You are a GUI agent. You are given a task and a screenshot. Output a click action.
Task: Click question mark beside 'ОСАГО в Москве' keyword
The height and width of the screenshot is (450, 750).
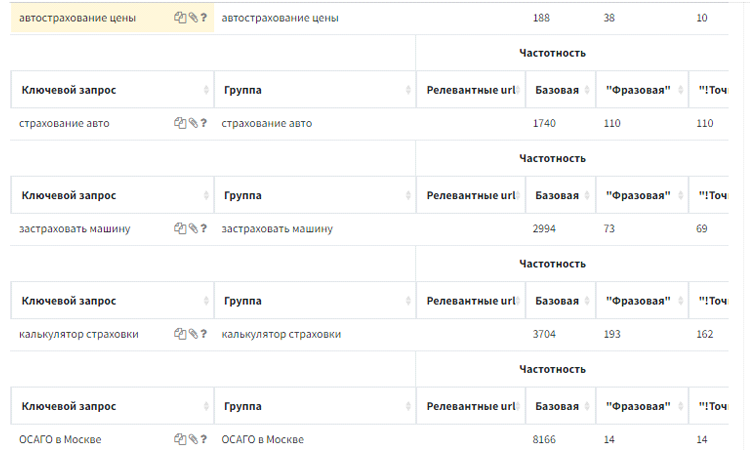pyautogui.click(x=204, y=439)
